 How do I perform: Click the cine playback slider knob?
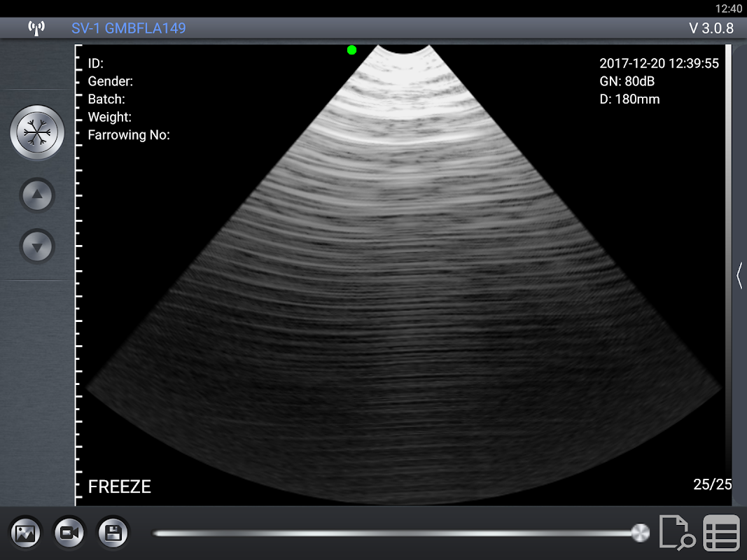click(640, 533)
